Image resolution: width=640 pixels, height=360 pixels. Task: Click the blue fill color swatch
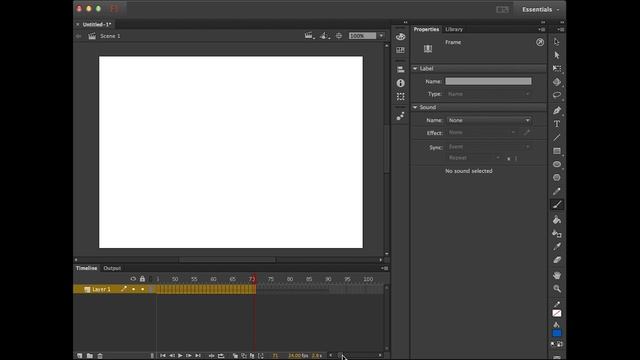pos(557,333)
